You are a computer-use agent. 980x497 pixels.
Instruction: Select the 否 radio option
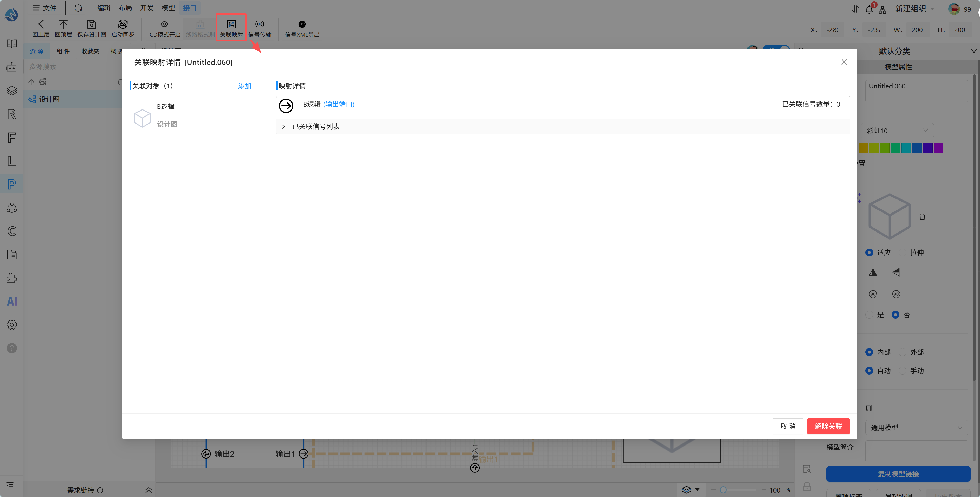[895, 315]
